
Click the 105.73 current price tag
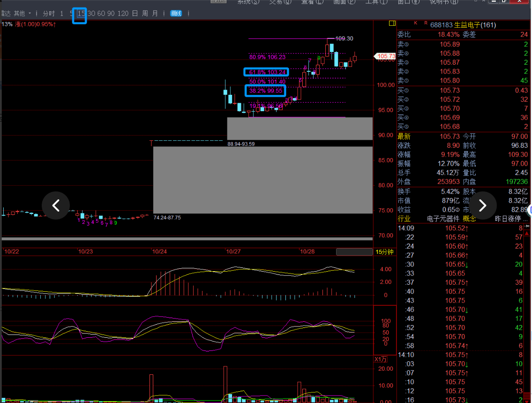point(385,56)
